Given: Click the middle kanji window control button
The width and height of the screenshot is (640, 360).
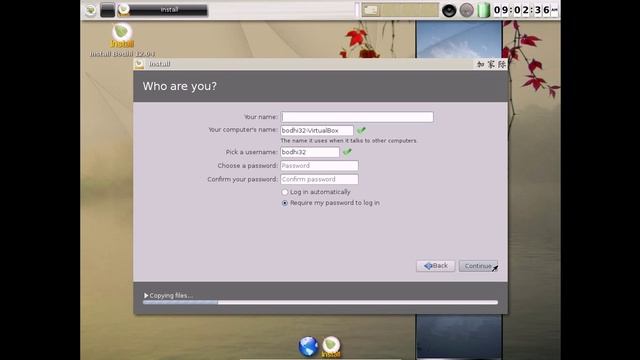Looking at the screenshot, I should point(491,64).
